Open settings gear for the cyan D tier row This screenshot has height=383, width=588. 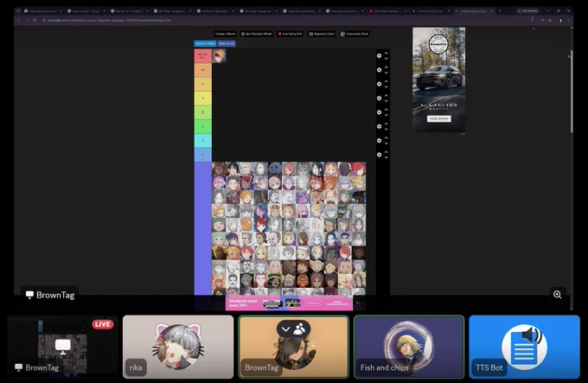(379, 141)
